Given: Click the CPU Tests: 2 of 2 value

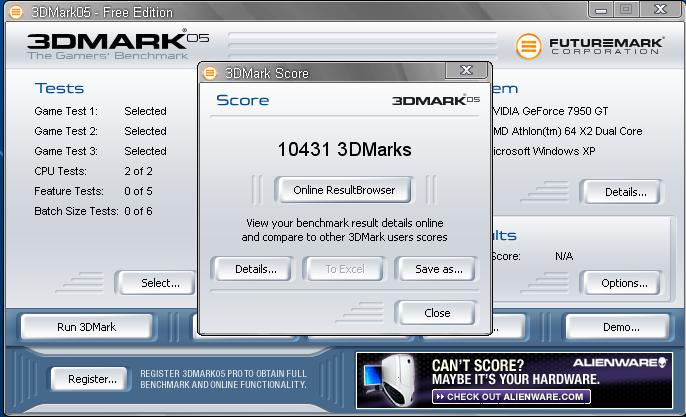Looking at the screenshot, I should [x=138, y=171].
